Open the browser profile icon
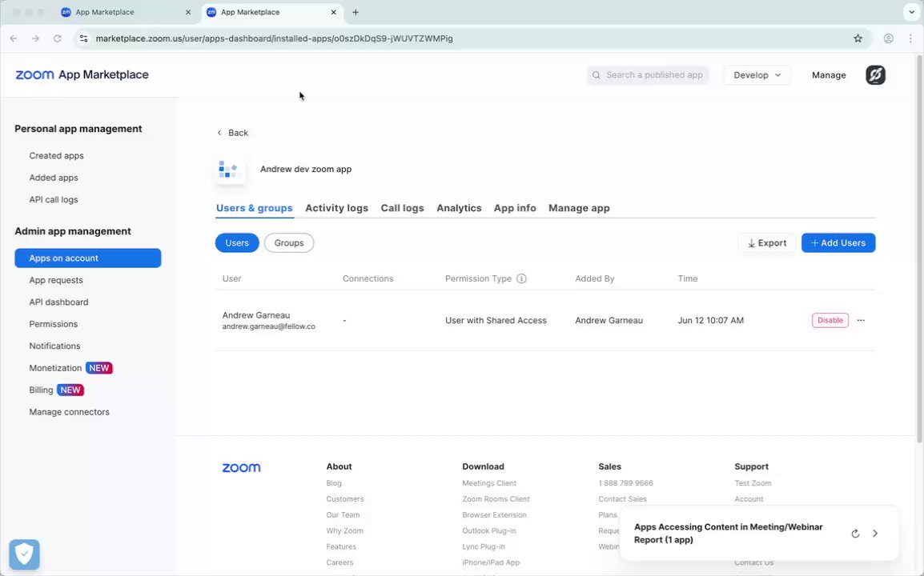 [x=888, y=38]
